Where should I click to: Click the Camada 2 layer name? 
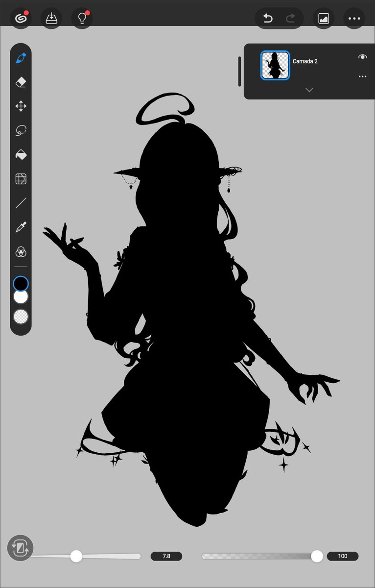click(305, 61)
